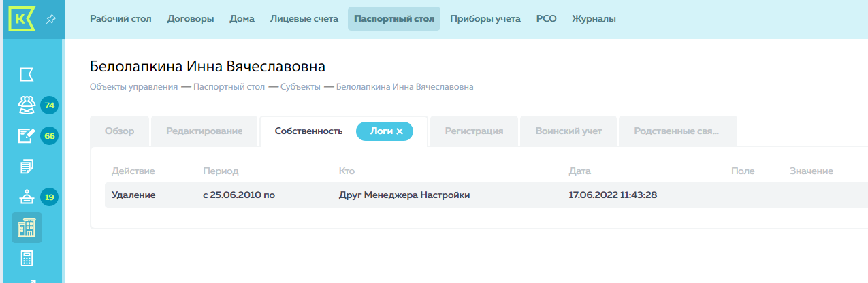Open the people icon with badge 74
Screen dimensions: 868x283
27,105
